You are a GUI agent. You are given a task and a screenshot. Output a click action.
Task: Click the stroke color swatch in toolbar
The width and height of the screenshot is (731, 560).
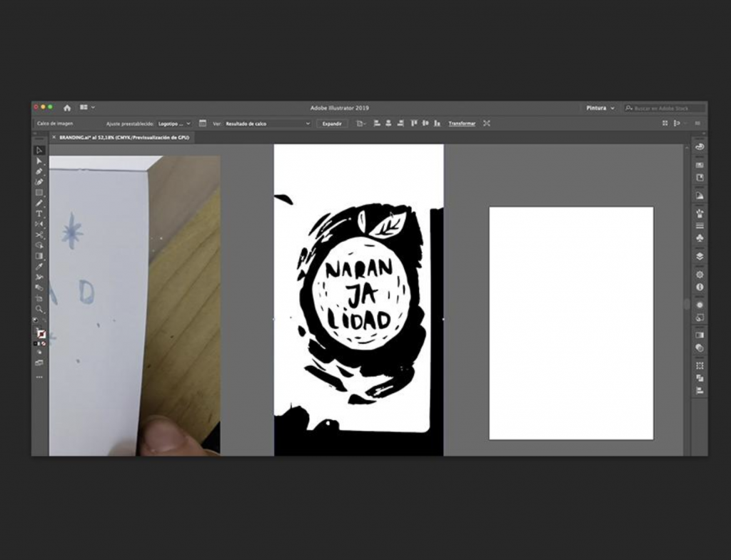pos(41,334)
